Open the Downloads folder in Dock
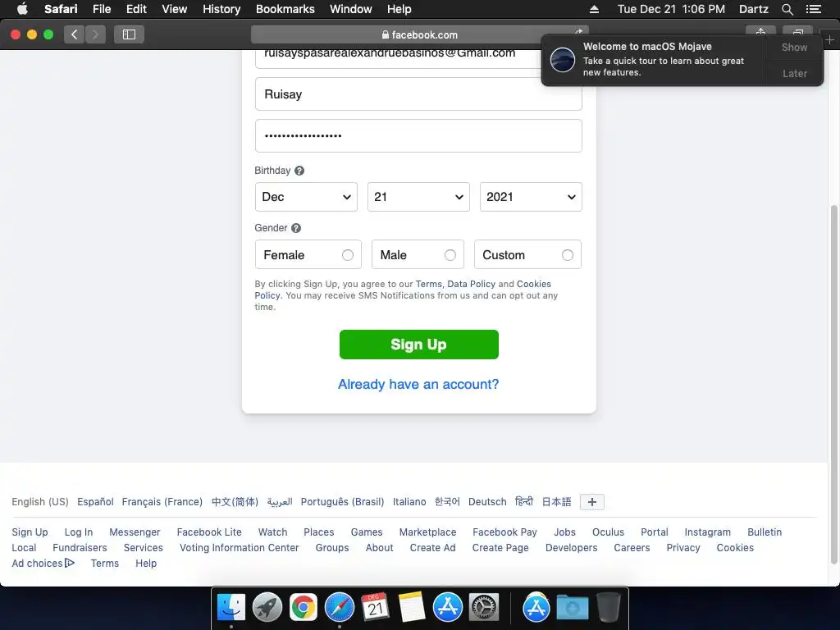Image resolution: width=840 pixels, height=630 pixels. coord(572,608)
